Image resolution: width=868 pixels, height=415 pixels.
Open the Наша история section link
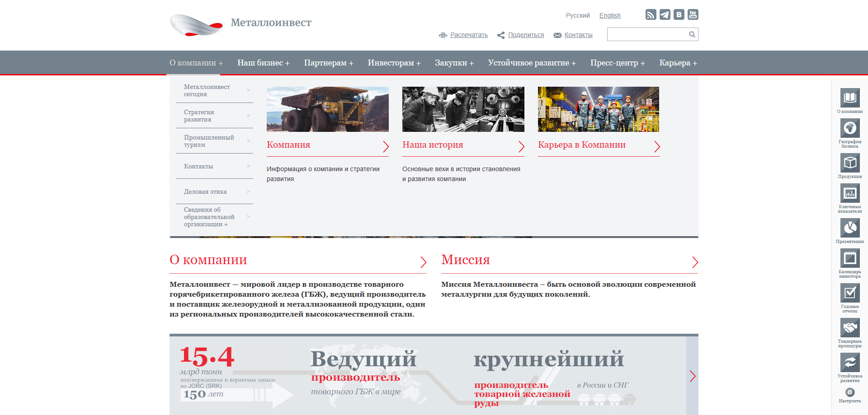coord(433,145)
